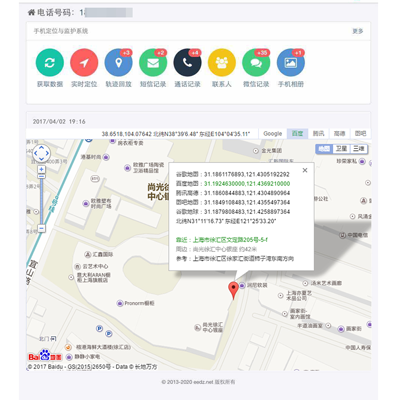Click the red location marker pin
This screenshot has height=400, width=400.
[x=233, y=290]
